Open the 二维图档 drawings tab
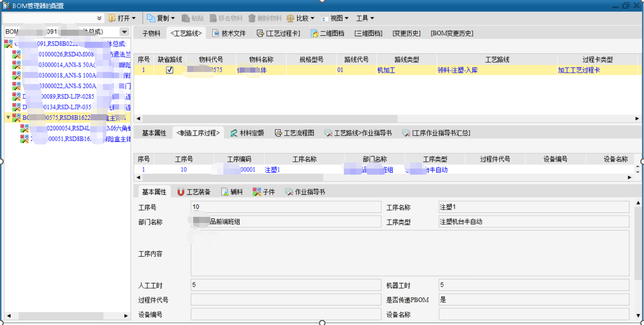 click(327, 33)
